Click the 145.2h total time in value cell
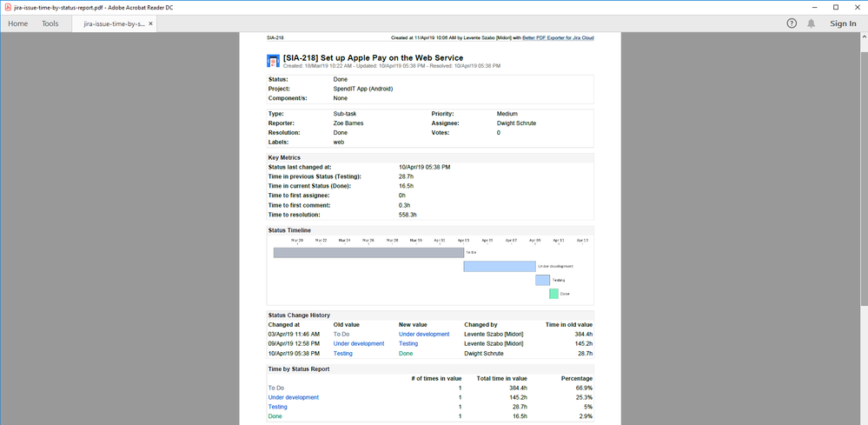This screenshot has height=425, width=868. point(518,397)
